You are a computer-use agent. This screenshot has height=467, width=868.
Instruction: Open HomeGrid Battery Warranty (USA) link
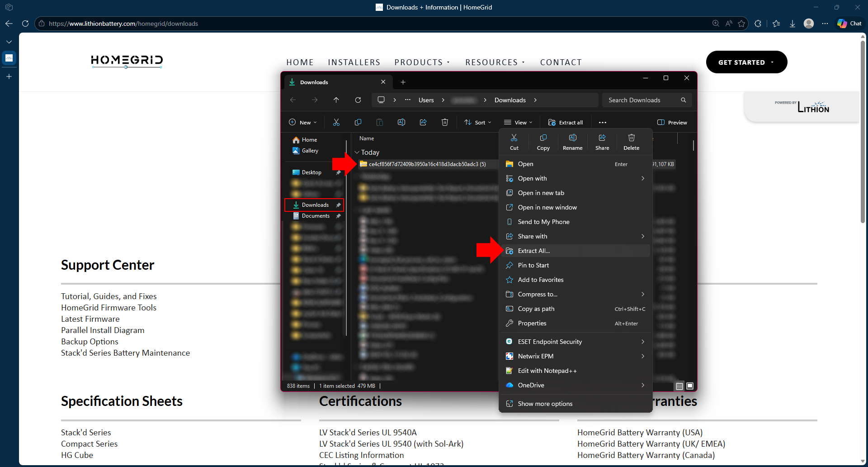point(640,433)
